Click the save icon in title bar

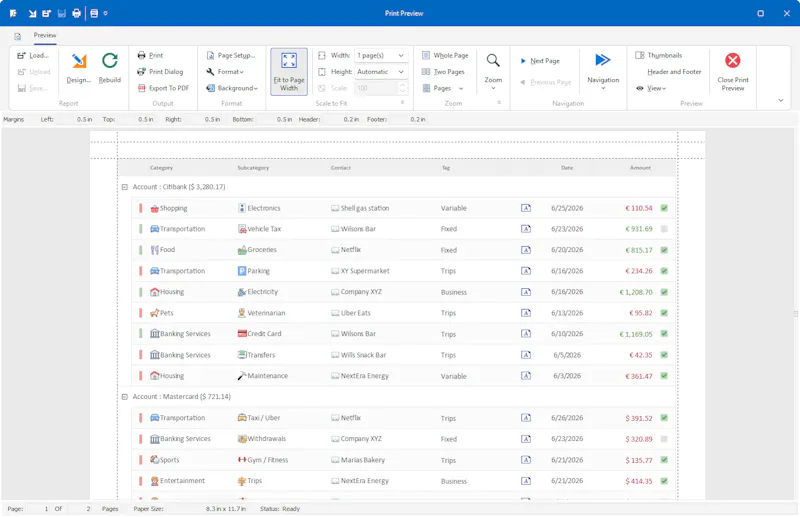[x=62, y=13]
